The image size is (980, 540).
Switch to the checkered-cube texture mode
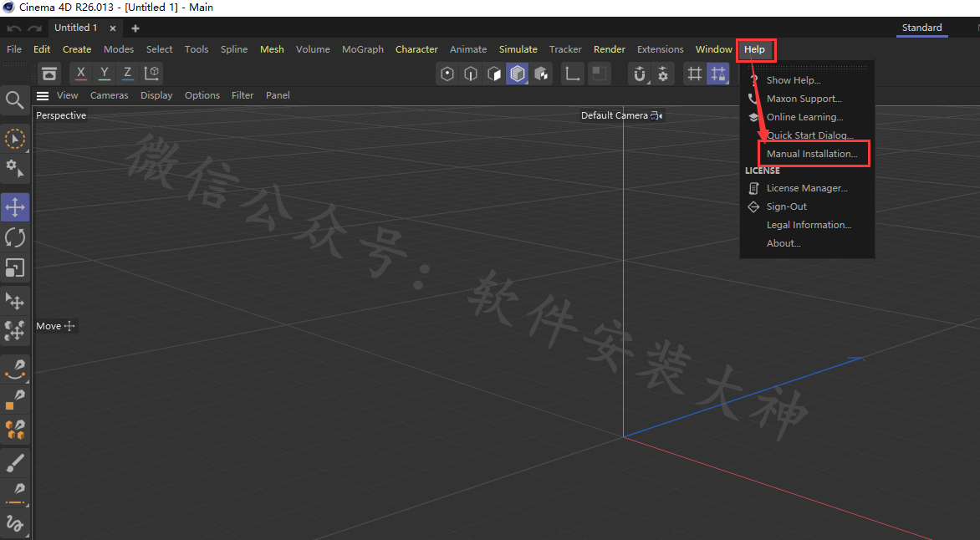pyautogui.click(x=541, y=74)
